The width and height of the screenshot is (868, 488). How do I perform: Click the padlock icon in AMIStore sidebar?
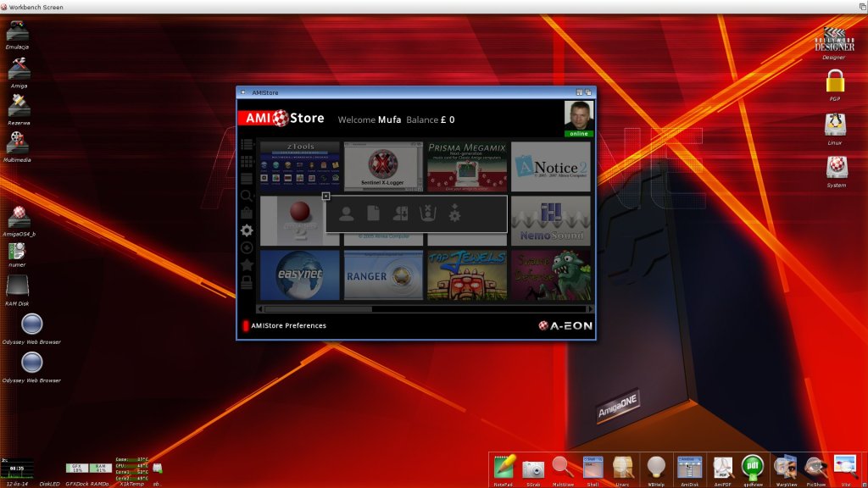247,282
